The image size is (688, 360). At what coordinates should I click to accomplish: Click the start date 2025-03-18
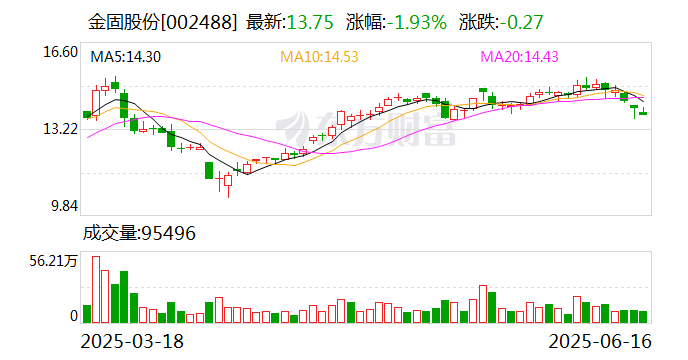(x=132, y=341)
